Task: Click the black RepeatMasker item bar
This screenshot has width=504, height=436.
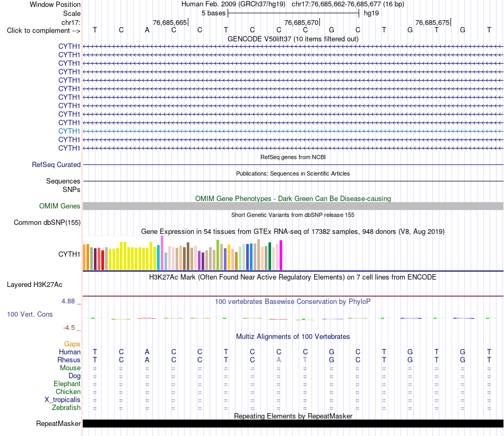Action: coord(293,423)
